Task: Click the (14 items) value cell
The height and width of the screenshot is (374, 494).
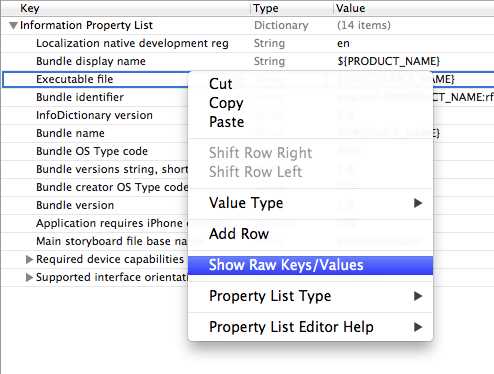Action: point(364,26)
